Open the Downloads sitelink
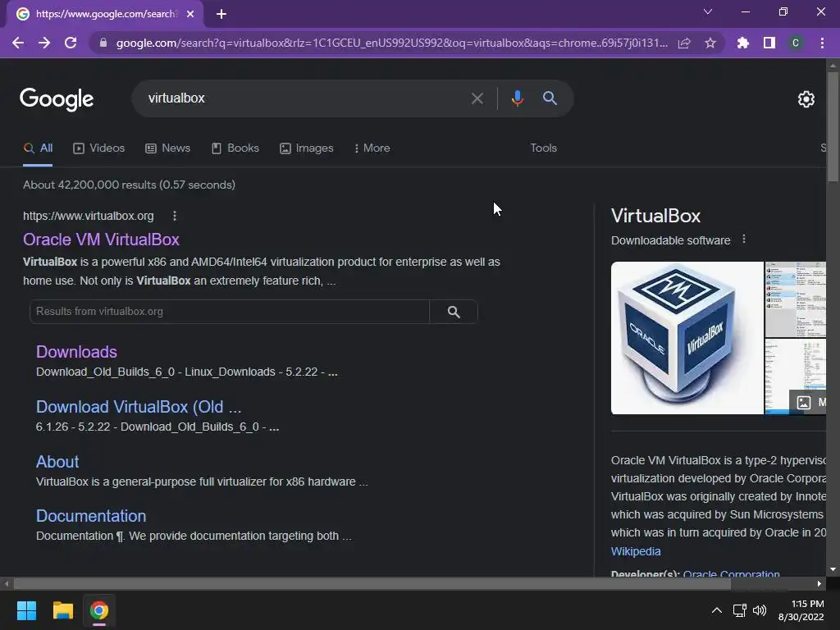The image size is (840, 630). 76,352
